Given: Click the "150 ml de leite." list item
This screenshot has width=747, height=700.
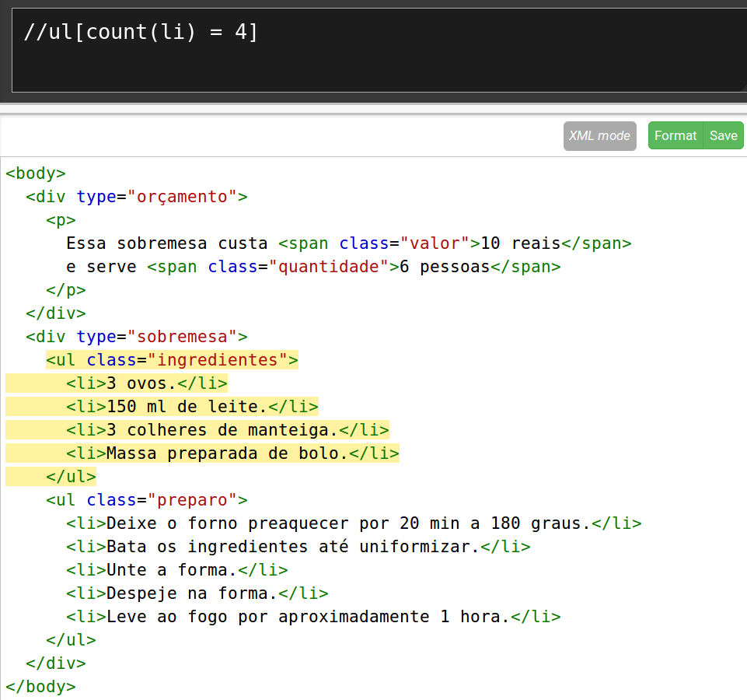Looking at the screenshot, I should coord(187,407).
